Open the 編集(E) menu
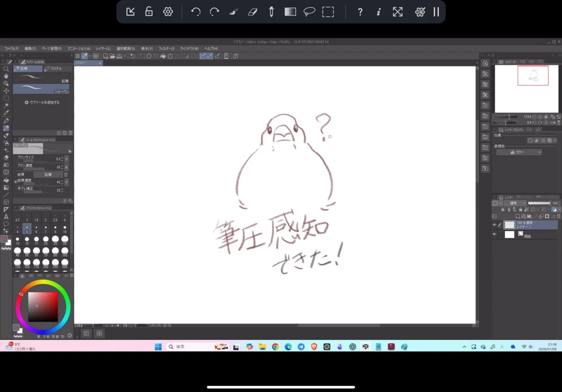Image resolution: width=562 pixels, height=392 pixels. click(30, 48)
